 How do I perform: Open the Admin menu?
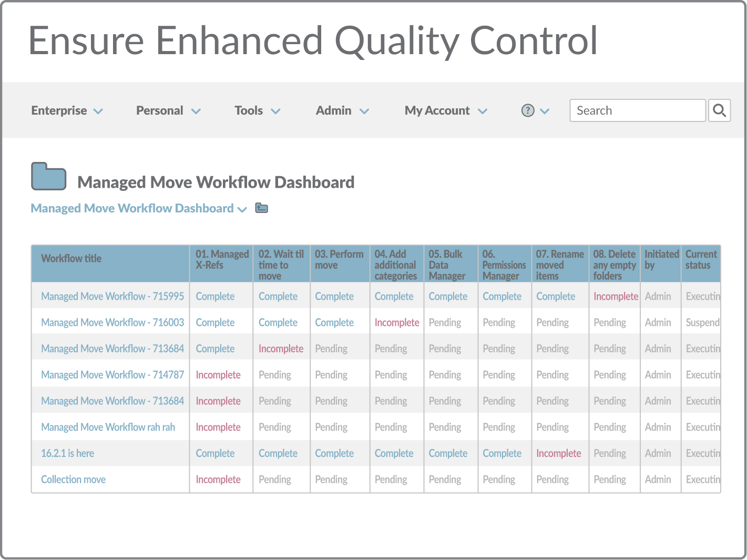coord(342,110)
